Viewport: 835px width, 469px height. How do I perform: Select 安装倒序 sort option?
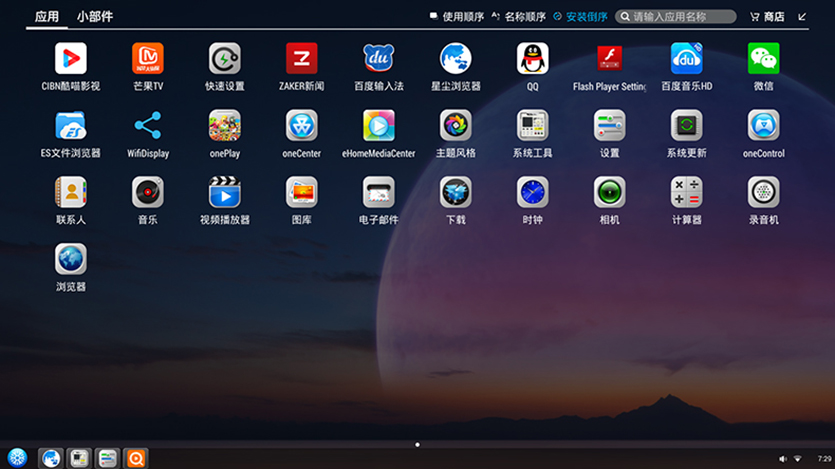580,17
